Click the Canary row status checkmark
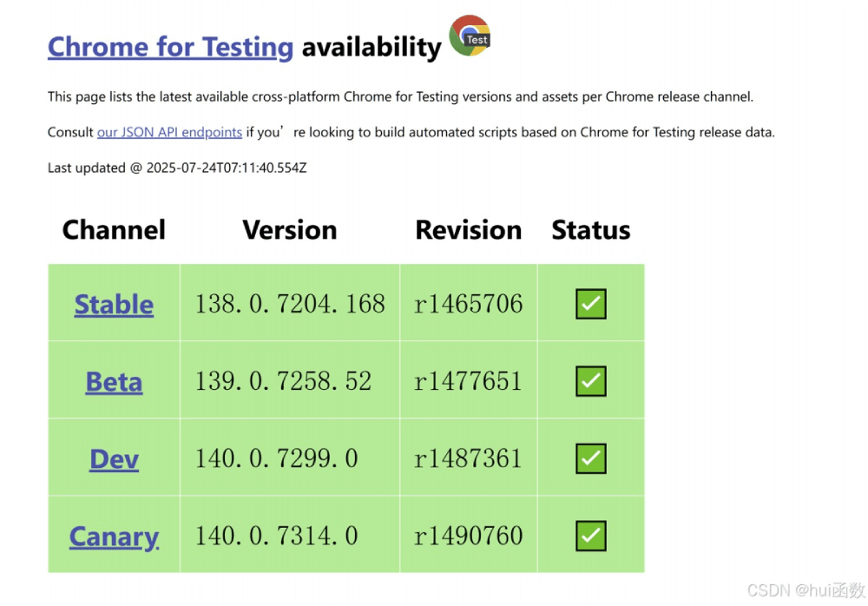868x606 pixels. [x=590, y=536]
